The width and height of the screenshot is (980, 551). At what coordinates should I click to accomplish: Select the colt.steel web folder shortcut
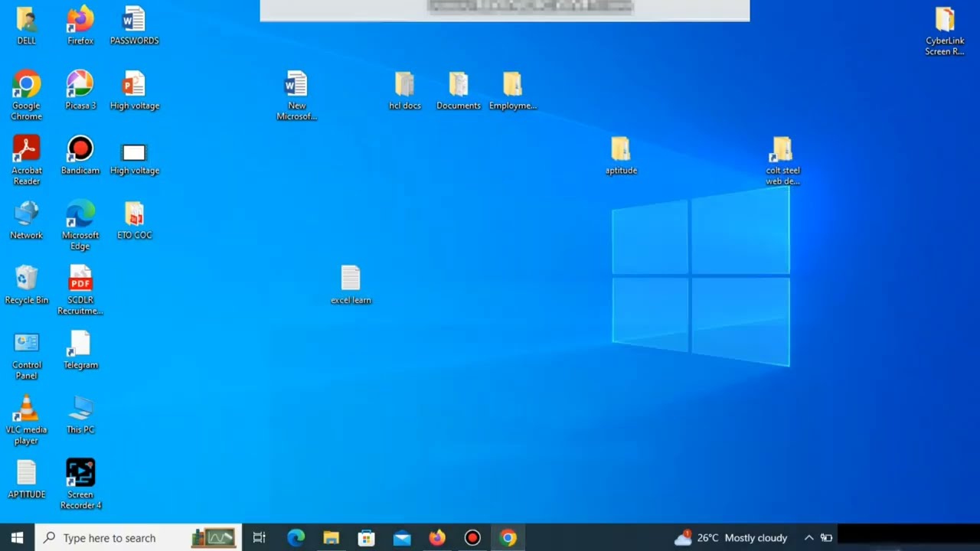pyautogui.click(x=782, y=161)
